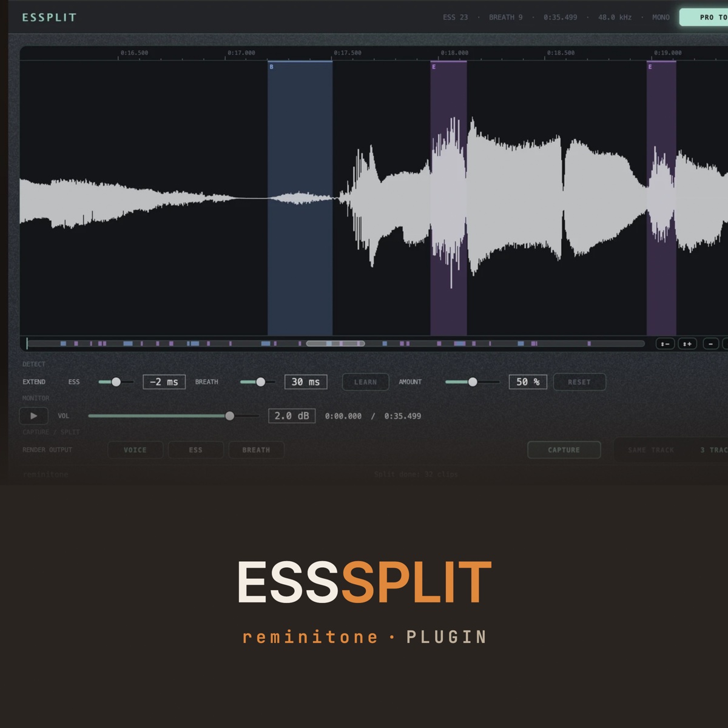Select the breath region marked B
Image resolution: width=728 pixels, height=728 pixels.
coord(300,198)
